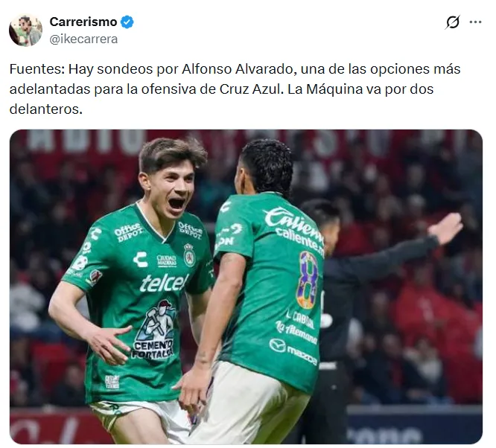The height and width of the screenshot is (448, 496).
Task: Click the words 'Cruz Azul' in the tweet
Action: coord(250,89)
